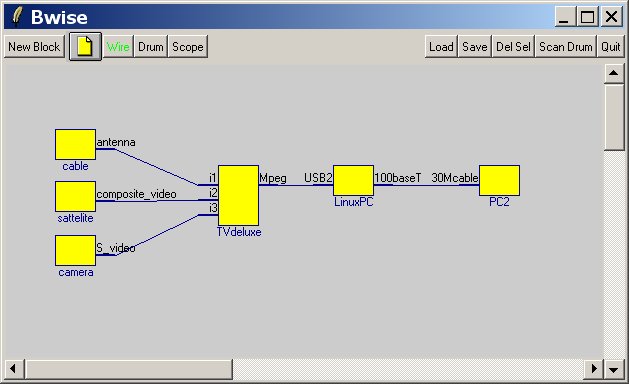Click the horizontal scrollbar right arrow
Image resolution: width=629 pixels, height=384 pixels.
point(593,368)
